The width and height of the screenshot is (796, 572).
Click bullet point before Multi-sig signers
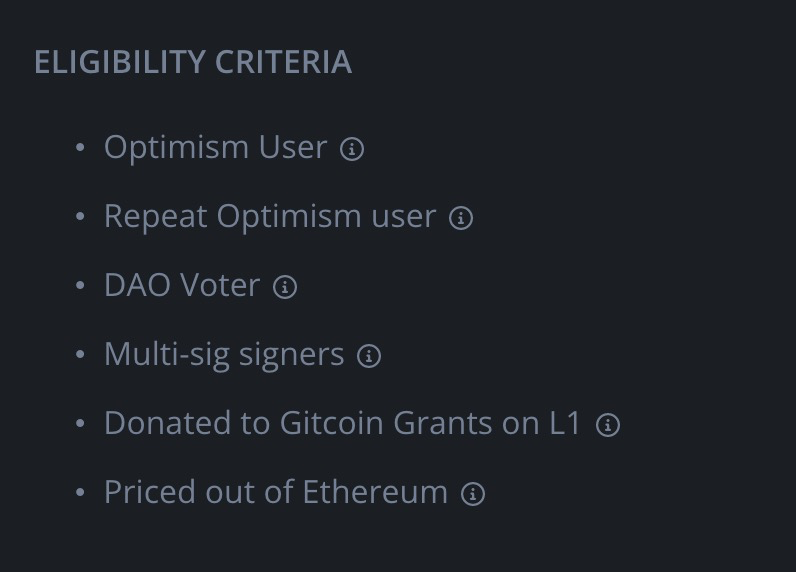[x=80, y=355]
